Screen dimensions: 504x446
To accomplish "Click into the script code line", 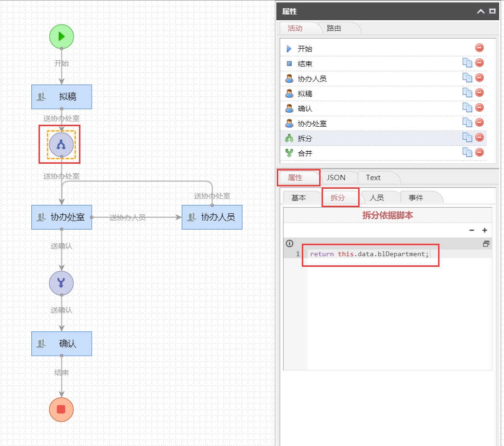I will 370,254.
